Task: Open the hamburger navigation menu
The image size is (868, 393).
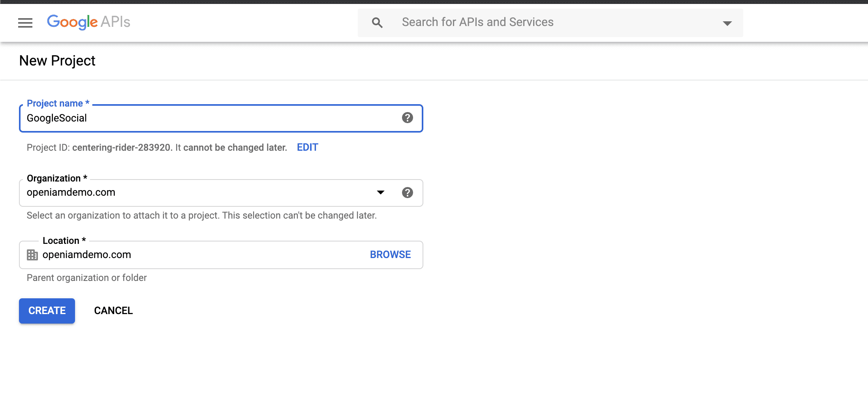Action: click(25, 22)
